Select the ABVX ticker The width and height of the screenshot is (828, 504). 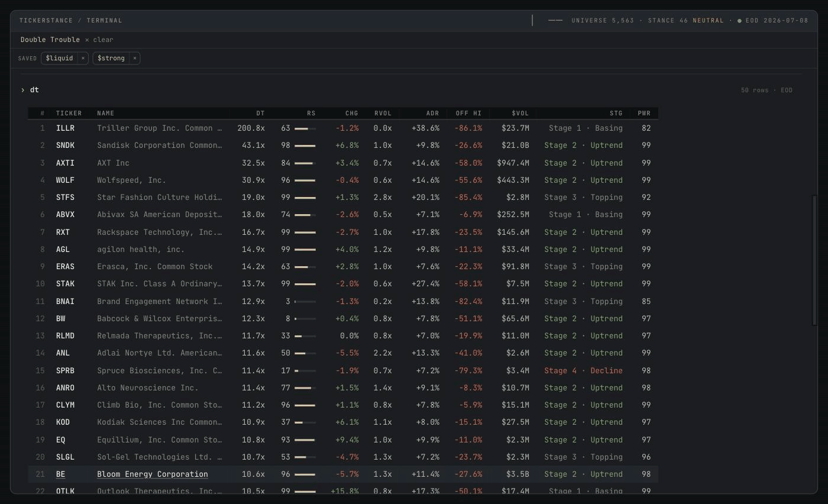pos(65,214)
